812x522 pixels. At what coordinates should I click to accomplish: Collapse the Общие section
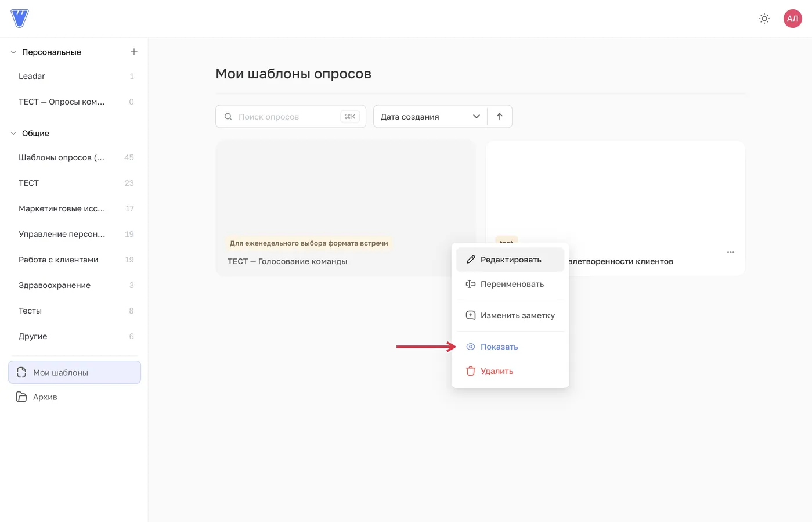[x=13, y=133]
